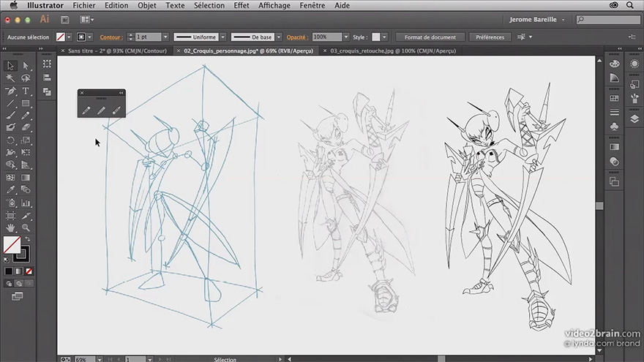Image resolution: width=644 pixels, height=362 pixels.
Task: Click the Préférences button
Action: [490, 37]
